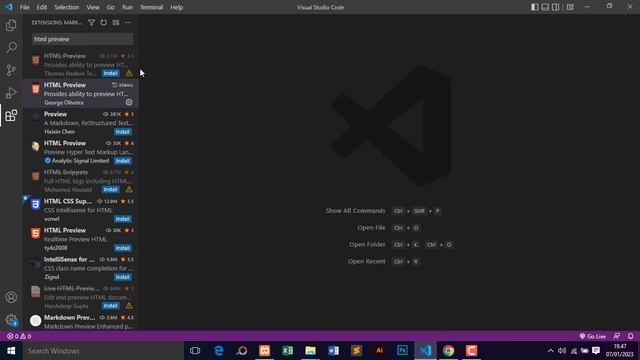Open Excel from taskbar

pyautogui.click(x=287, y=351)
